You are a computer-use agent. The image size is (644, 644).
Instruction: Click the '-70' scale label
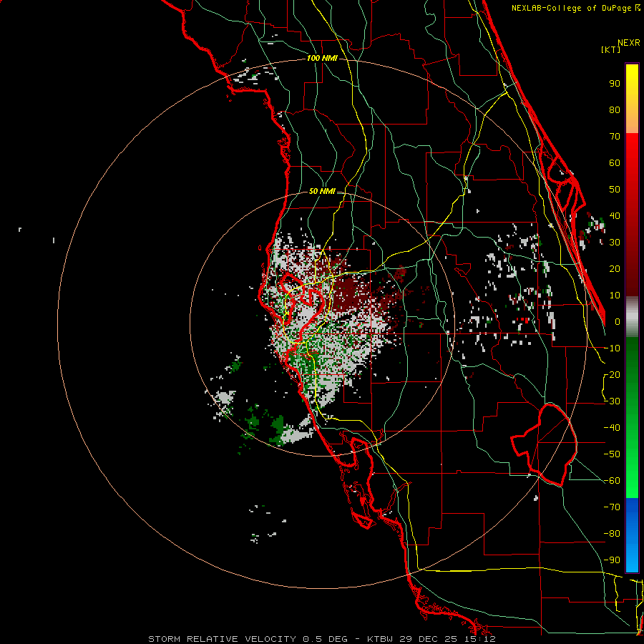pyautogui.click(x=612, y=507)
